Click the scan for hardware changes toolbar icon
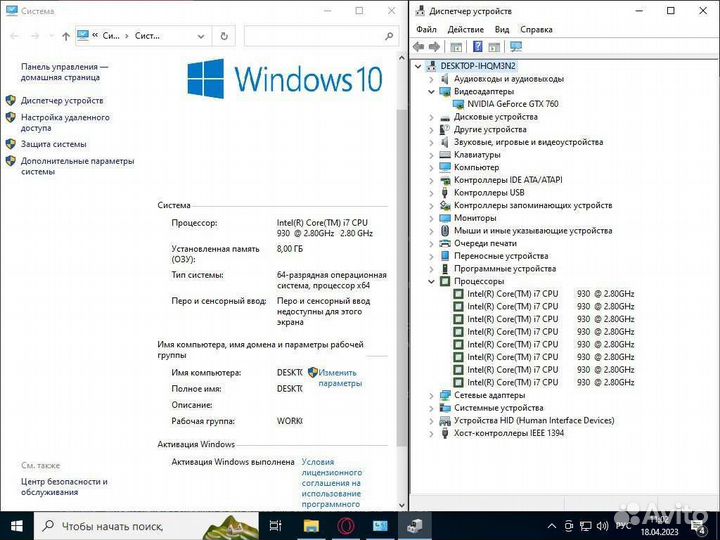The height and width of the screenshot is (540, 720). tap(515, 47)
